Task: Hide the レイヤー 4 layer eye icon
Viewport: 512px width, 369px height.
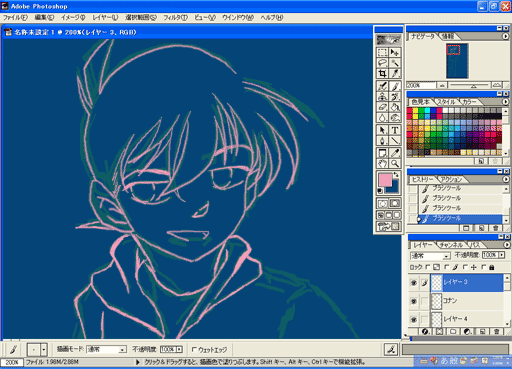Action: tap(414, 320)
